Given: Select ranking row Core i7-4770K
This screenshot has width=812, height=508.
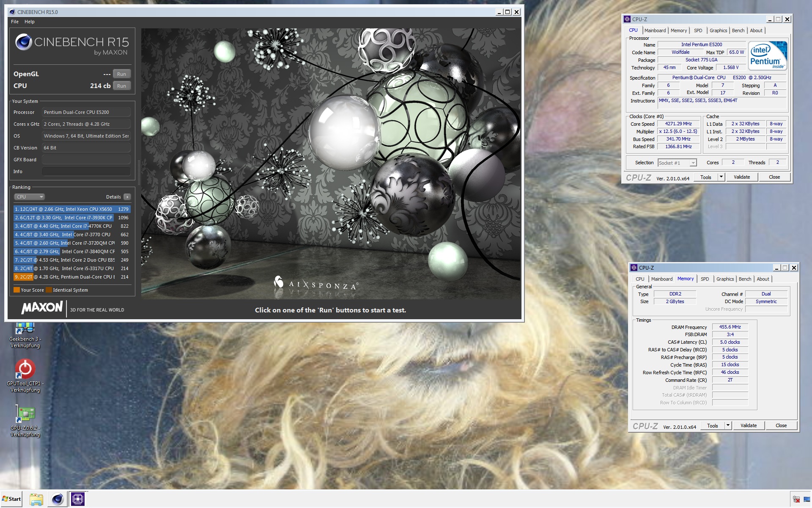Looking at the screenshot, I should (72, 226).
